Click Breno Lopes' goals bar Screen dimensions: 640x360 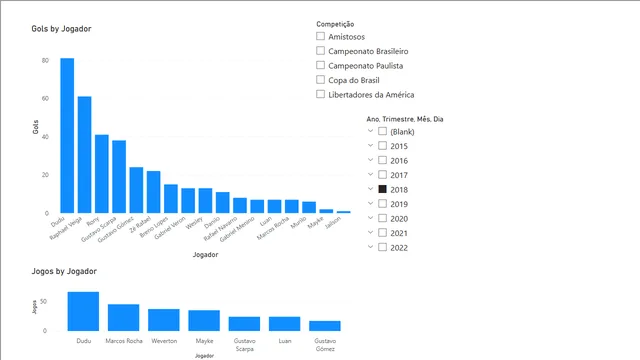[171, 199]
